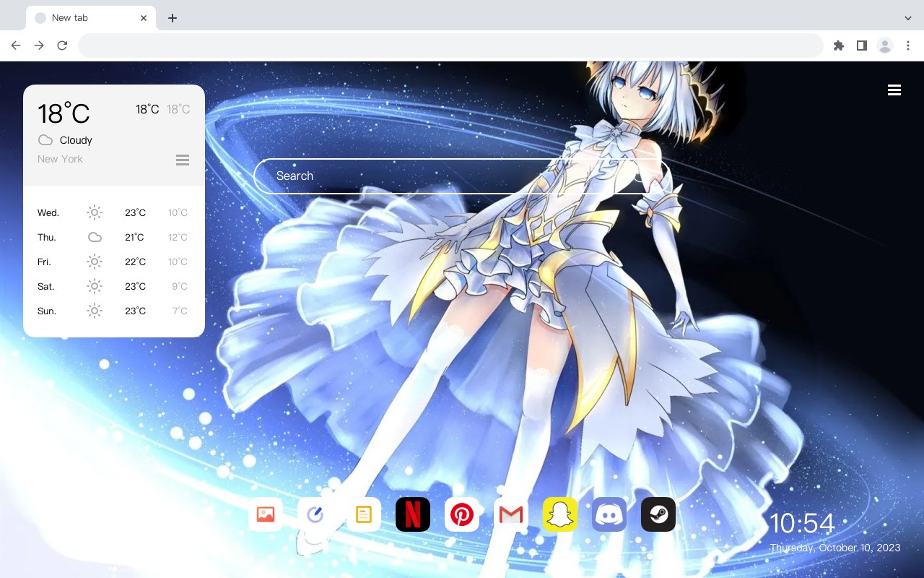
Task: Select the Fri. forecast row label
Action: tap(44, 262)
